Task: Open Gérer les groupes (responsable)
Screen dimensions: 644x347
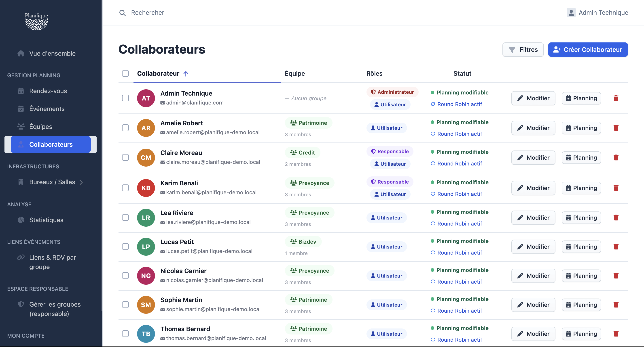Action: point(51,309)
